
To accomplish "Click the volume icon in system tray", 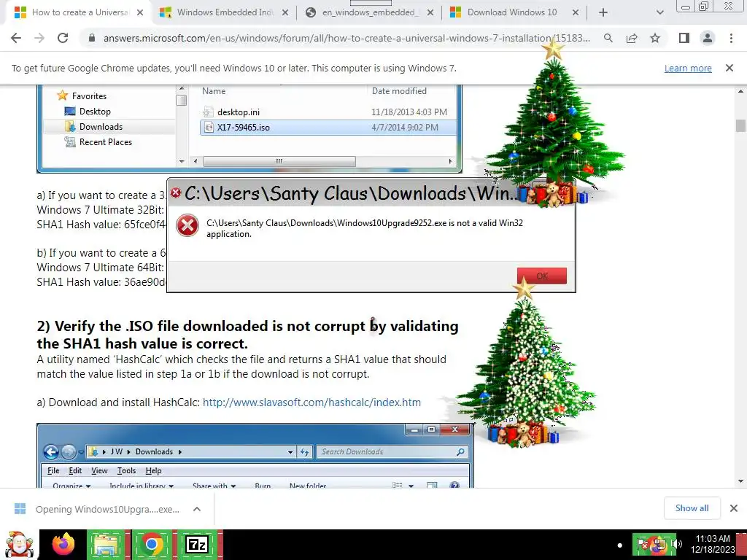I will pyautogui.click(x=678, y=544).
